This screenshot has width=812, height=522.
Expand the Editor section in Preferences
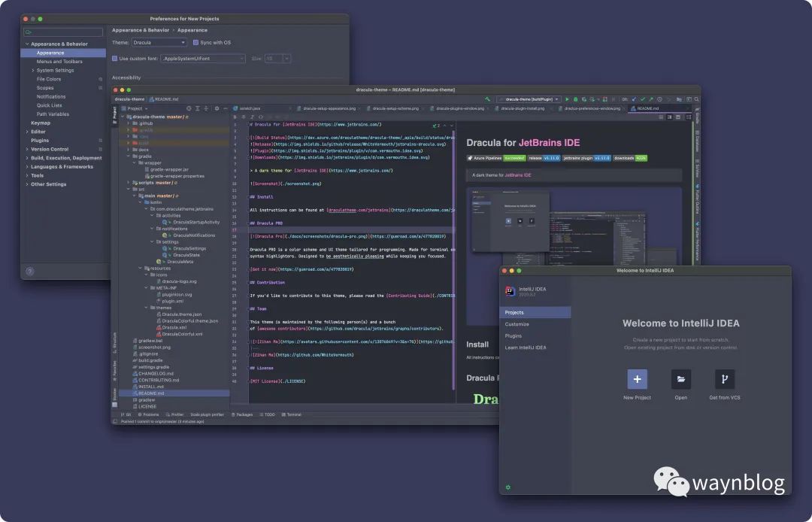[x=27, y=132]
